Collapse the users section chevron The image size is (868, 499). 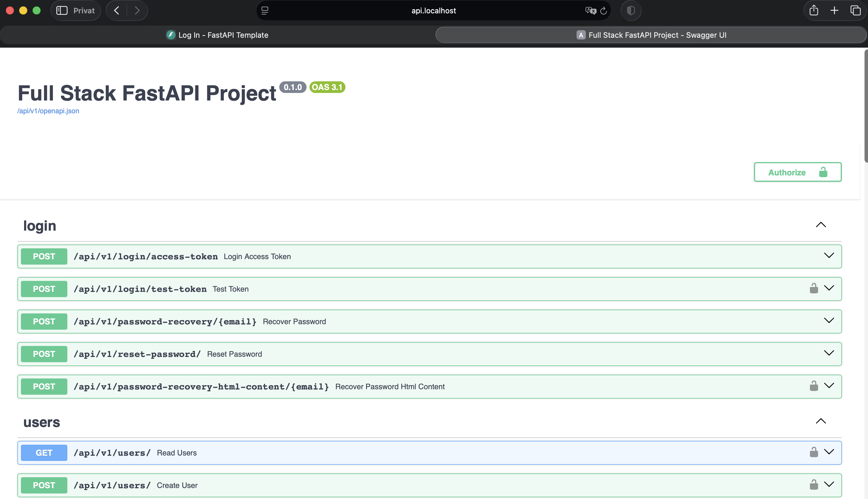coord(821,421)
